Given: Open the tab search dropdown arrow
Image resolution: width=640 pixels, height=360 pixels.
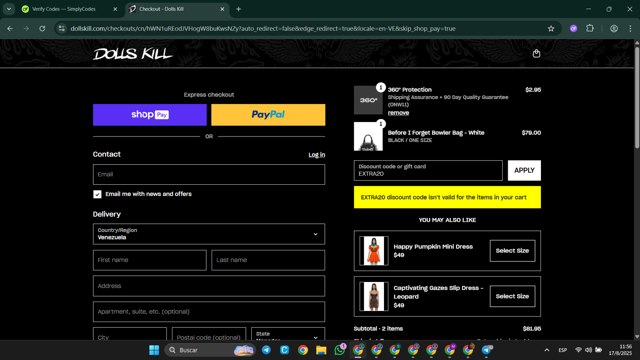Looking at the screenshot, I should coord(9,9).
